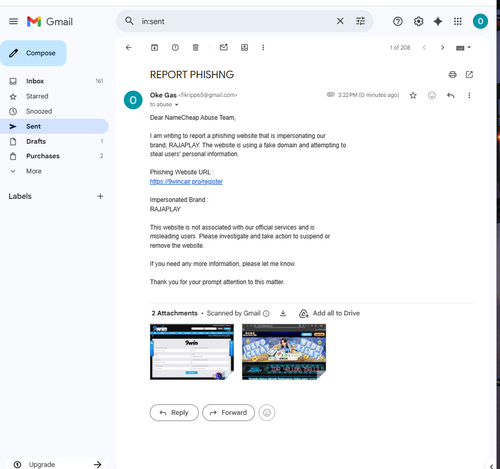Click the search magnifier icon
The image size is (500, 469).
coord(129,21)
